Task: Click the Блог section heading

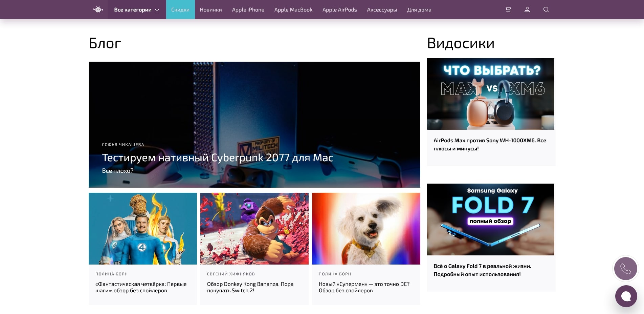Action: 105,43
